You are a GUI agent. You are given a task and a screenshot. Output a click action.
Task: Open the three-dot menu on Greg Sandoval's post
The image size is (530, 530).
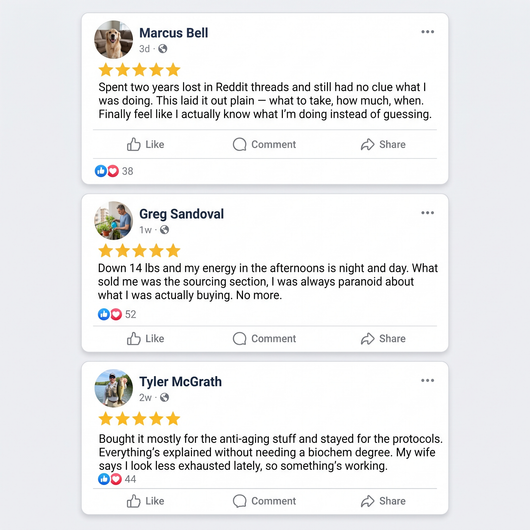pyautogui.click(x=427, y=213)
